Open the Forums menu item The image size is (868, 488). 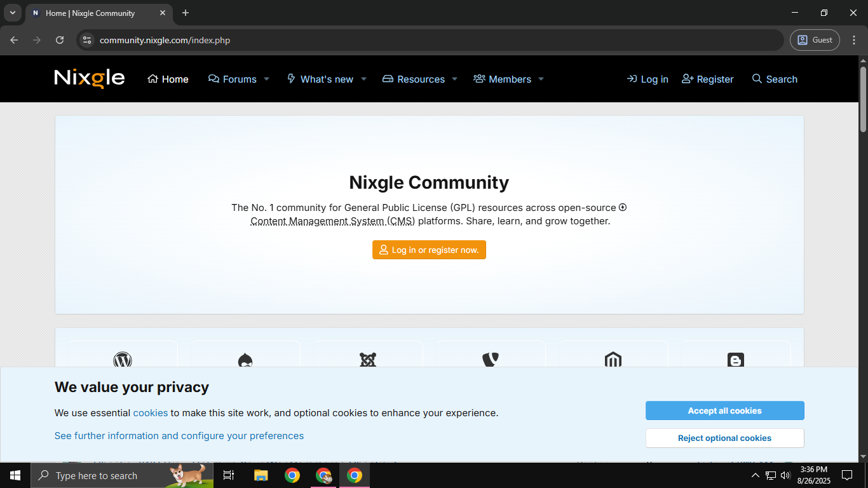(x=233, y=79)
